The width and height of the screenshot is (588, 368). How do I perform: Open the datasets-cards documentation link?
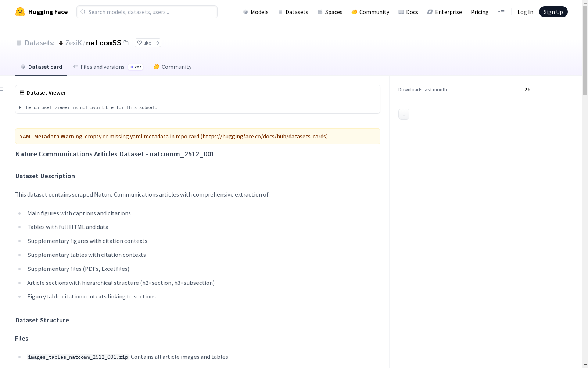pos(264,136)
